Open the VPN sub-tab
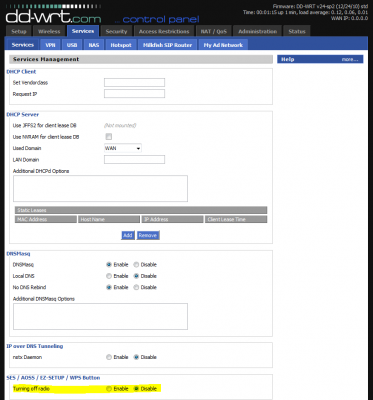The width and height of the screenshot is (373, 400). 50,45
